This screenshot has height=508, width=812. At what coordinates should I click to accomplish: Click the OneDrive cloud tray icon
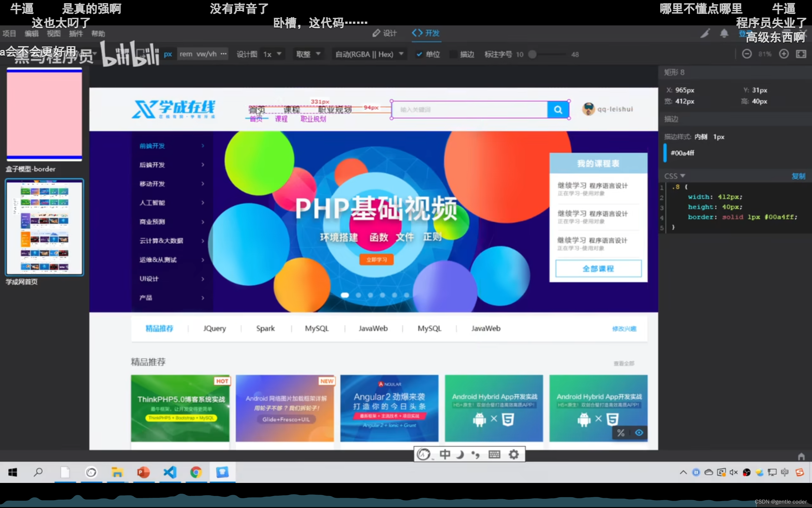pos(709,472)
